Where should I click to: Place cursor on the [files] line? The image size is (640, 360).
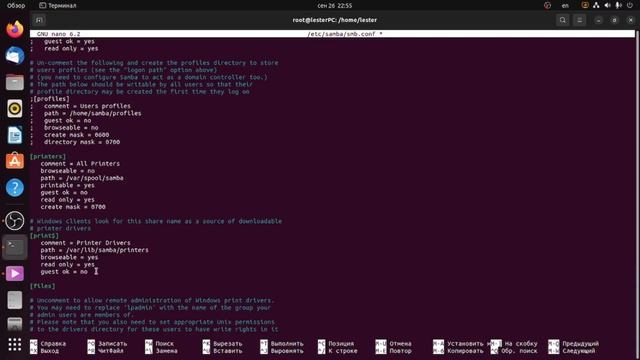tap(42, 286)
